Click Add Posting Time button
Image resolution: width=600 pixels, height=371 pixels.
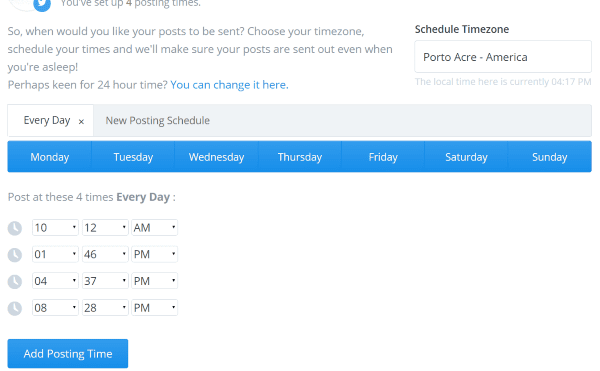[68, 354]
